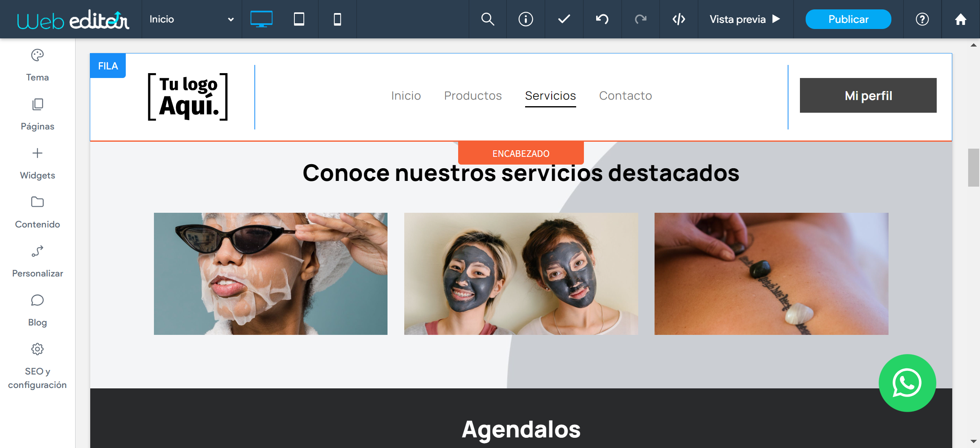Screen dimensions: 980x448
Task: Select the Tu logo Aquí image
Action: pyautogui.click(x=188, y=97)
